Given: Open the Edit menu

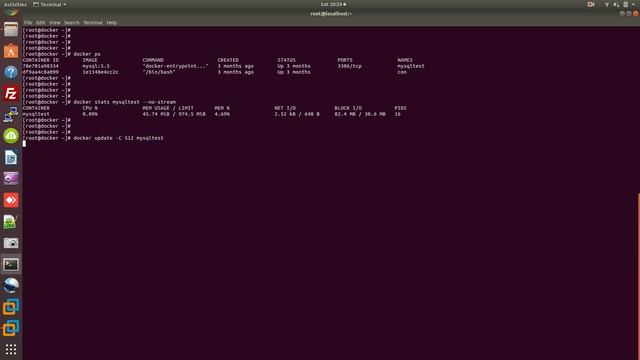Looking at the screenshot, I should coord(40,22).
